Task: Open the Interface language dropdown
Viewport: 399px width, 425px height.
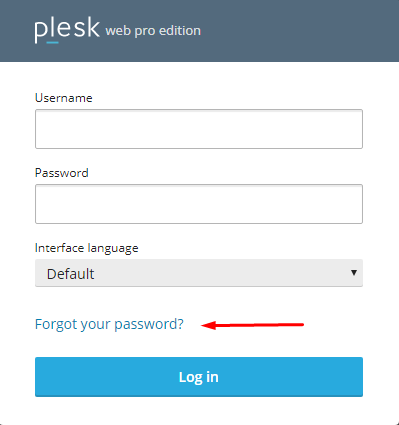Action: coord(199,273)
